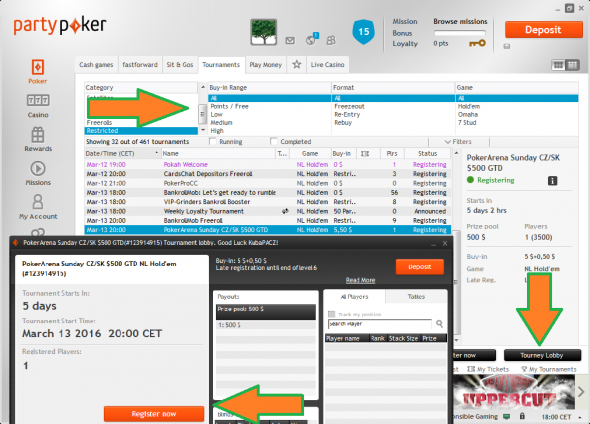This screenshot has width=590, height=424.
Task: Click the tree avatar picture
Action: pyautogui.click(x=264, y=32)
